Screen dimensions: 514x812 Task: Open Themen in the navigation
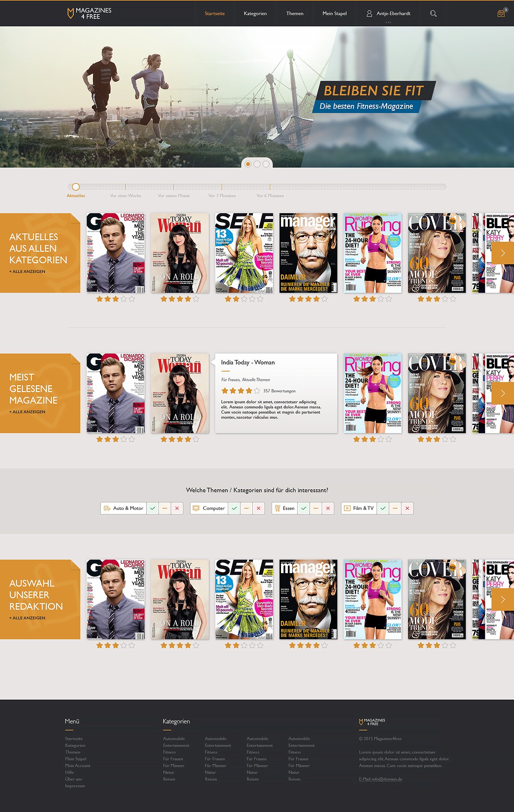click(x=295, y=13)
